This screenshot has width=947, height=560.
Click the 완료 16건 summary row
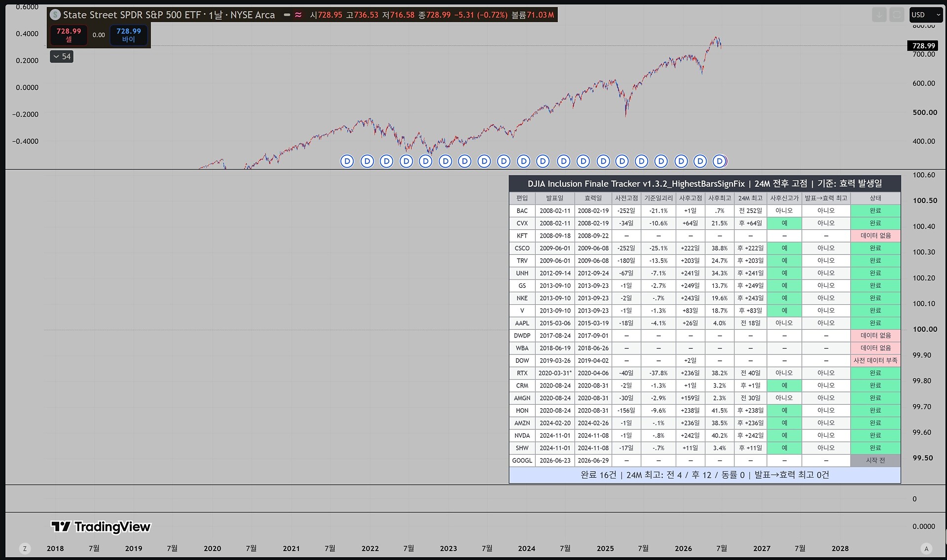(x=705, y=475)
